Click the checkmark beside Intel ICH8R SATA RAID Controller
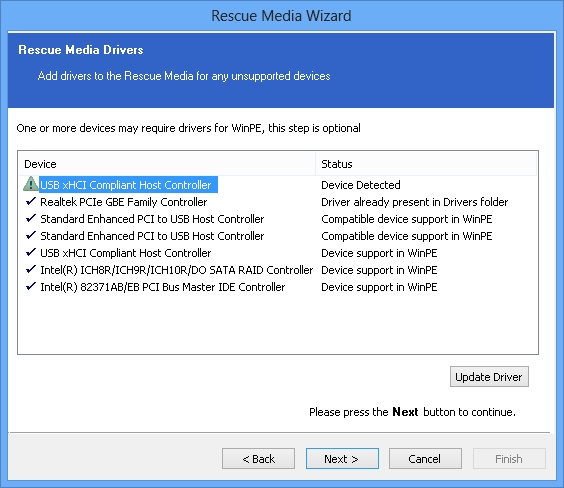Image resolution: width=564 pixels, height=488 pixels. click(x=31, y=269)
